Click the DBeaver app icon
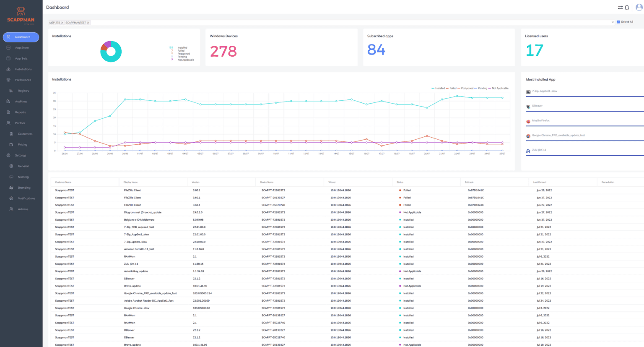 (528, 107)
